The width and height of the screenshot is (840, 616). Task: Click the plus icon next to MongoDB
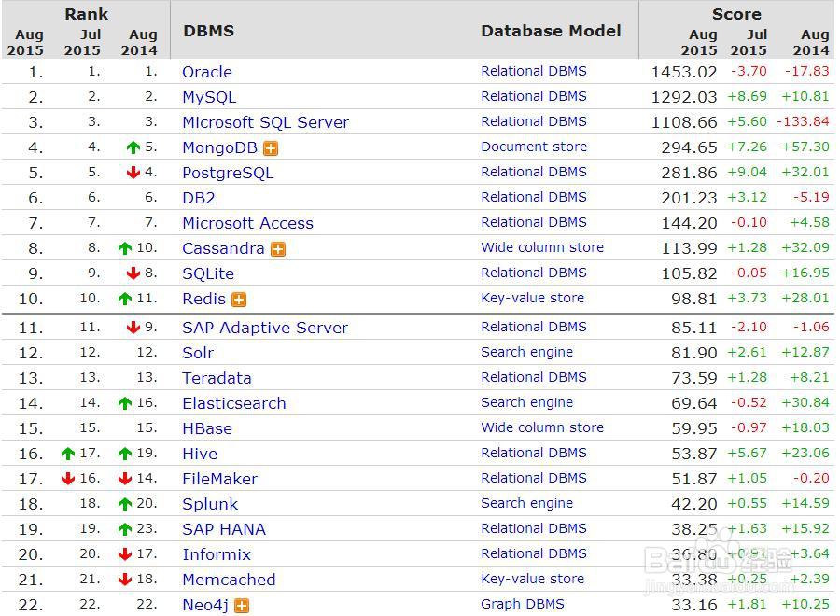pos(271,148)
